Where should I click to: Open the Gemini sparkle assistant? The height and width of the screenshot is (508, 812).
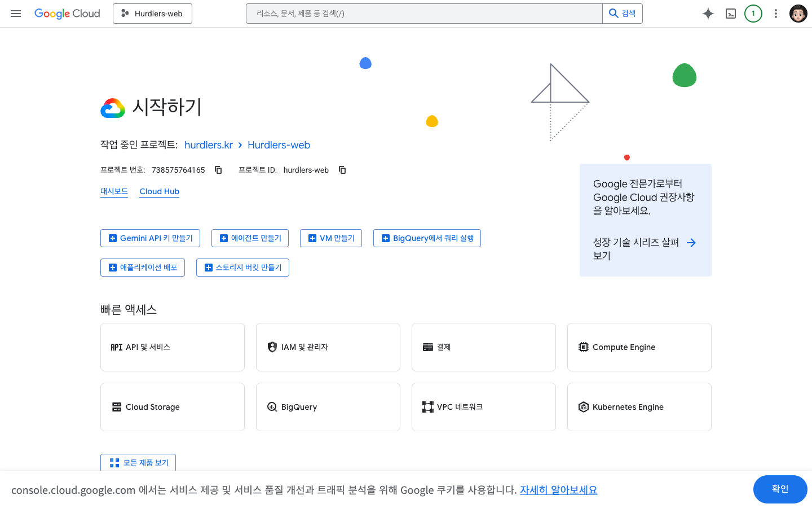click(708, 14)
